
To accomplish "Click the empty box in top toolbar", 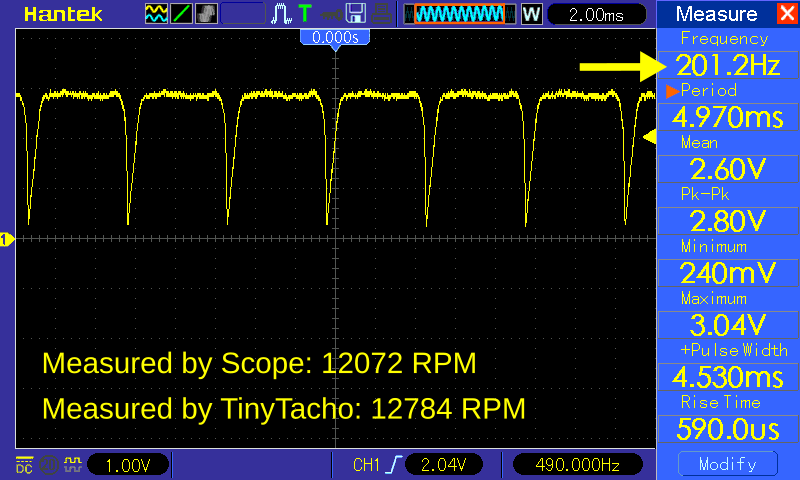I will [242, 14].
